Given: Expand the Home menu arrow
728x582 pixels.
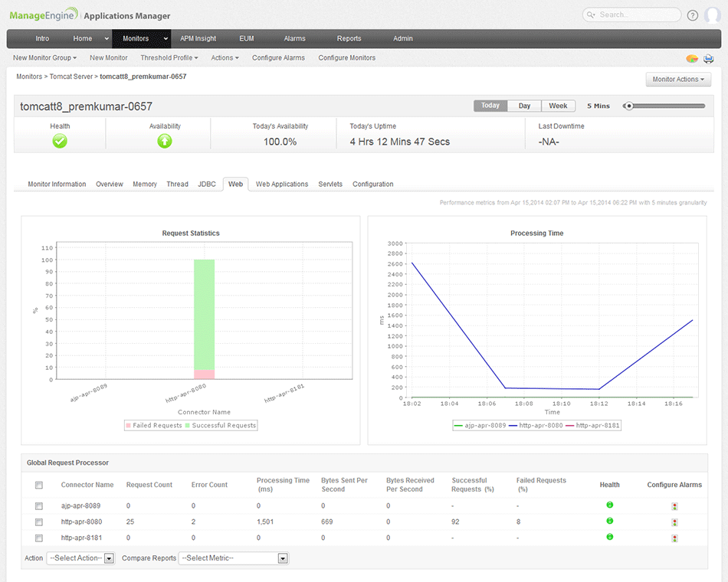Looking at the screenshot, I should click(x=107, y=38).
